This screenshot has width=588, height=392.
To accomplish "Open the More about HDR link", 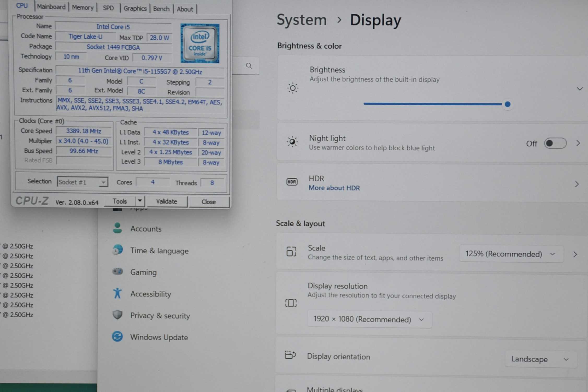I will [x=334, y=188].
